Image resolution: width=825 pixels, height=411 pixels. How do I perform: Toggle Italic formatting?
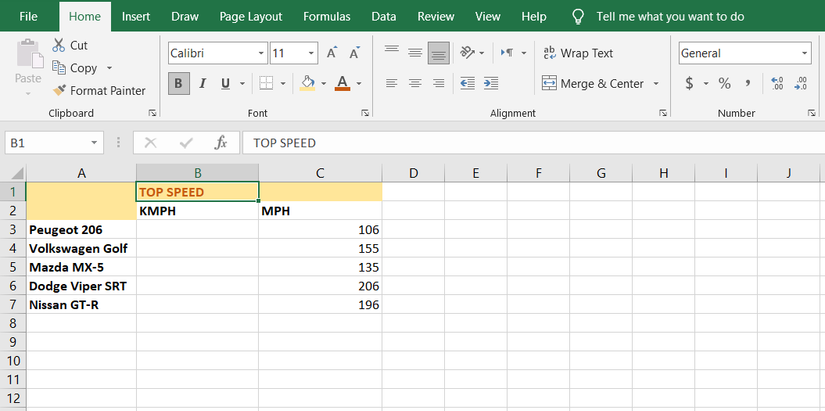click(202, 84)
